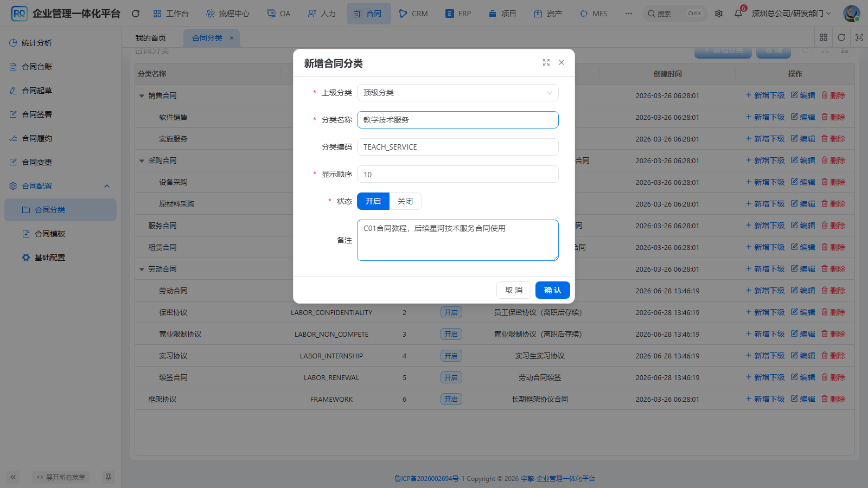Image resolution: width=868 pixels, height=488 pixels.
Task: Click the 取消 button
Action: pyautogui.click(x=514, y=290)
